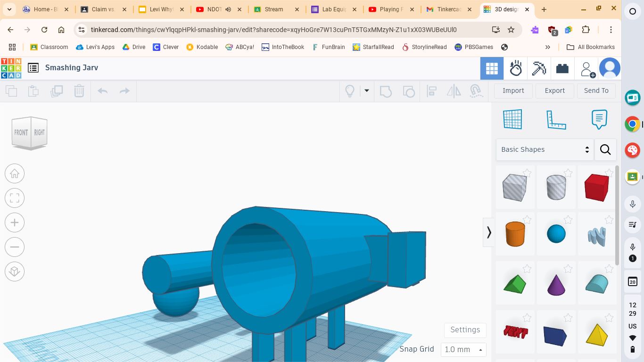Open the Basic Shapes category dropdown
644x362 pixels.
(x=545, y=149)
